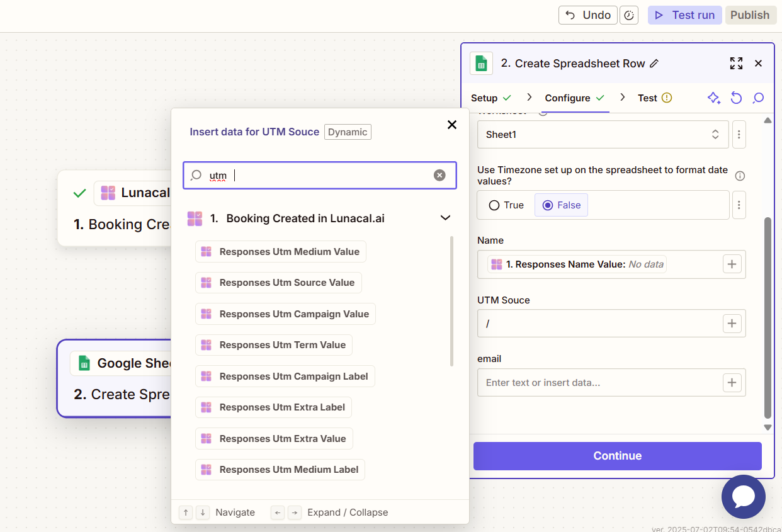
Task: Choose Responses Utm Source Value
Action: tap(286, 283)
